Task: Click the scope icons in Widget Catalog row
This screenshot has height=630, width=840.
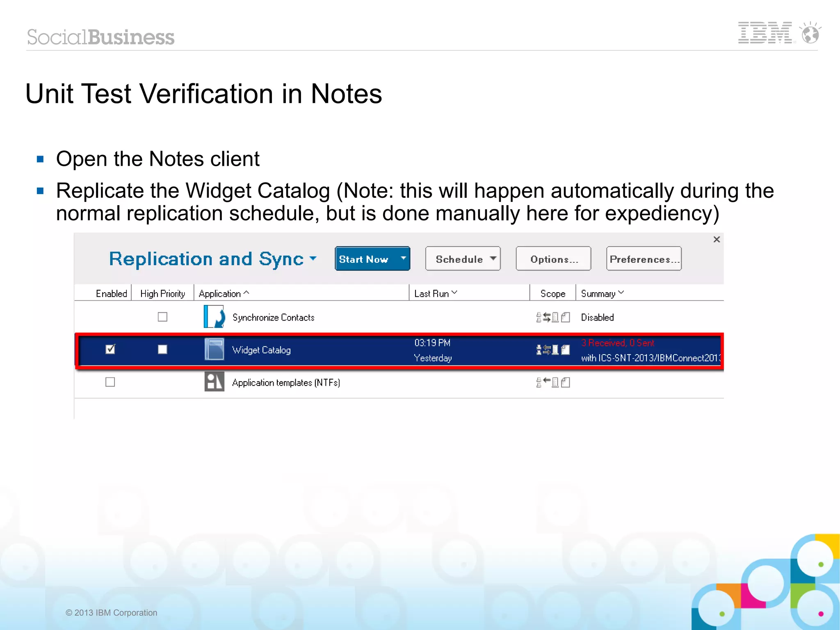Action: [553, 350]
